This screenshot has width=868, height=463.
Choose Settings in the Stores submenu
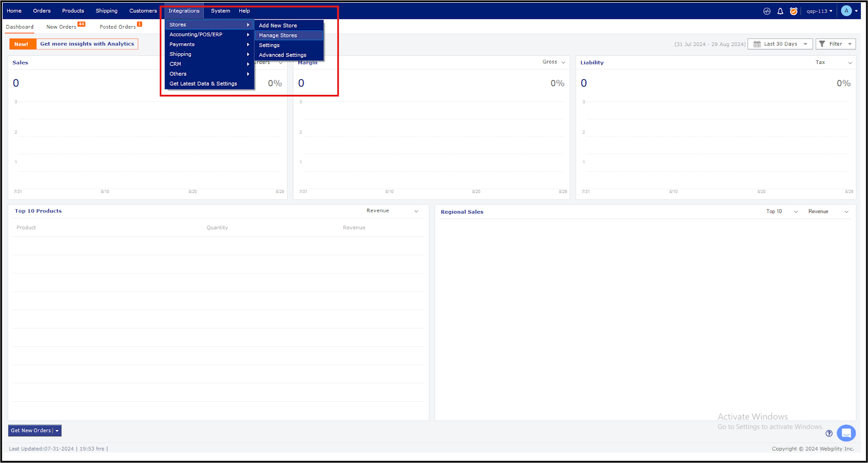click(x=289, y=45)
